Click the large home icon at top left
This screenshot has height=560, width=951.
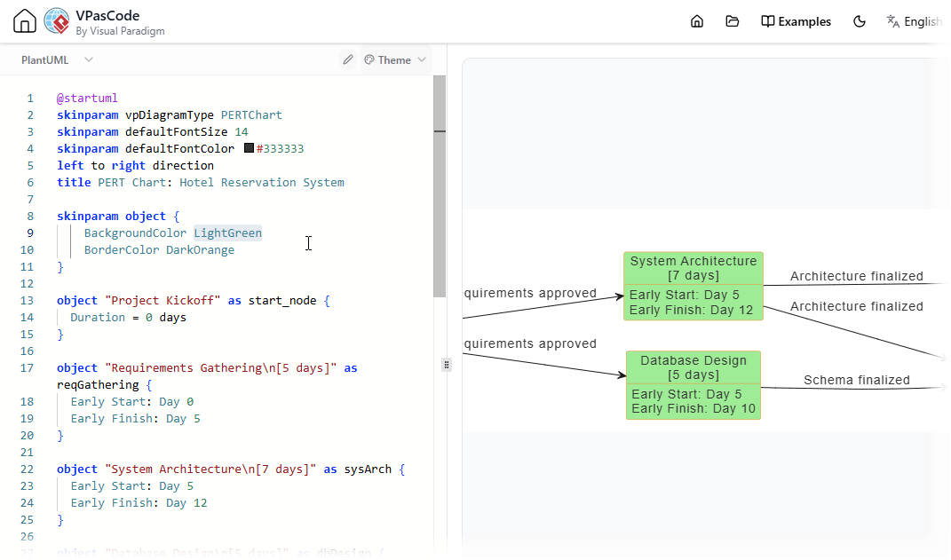(25, 21)
